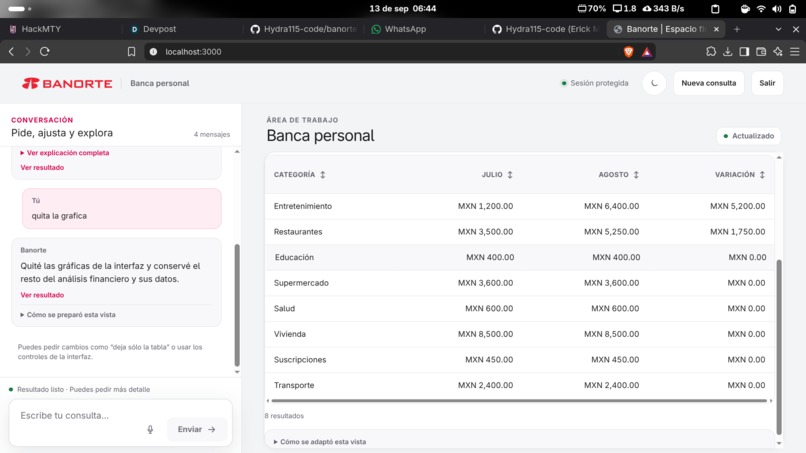
Task: Click the work area vertical scrollbar thumb
Action: pyautogui.click(x=779, y=347)
